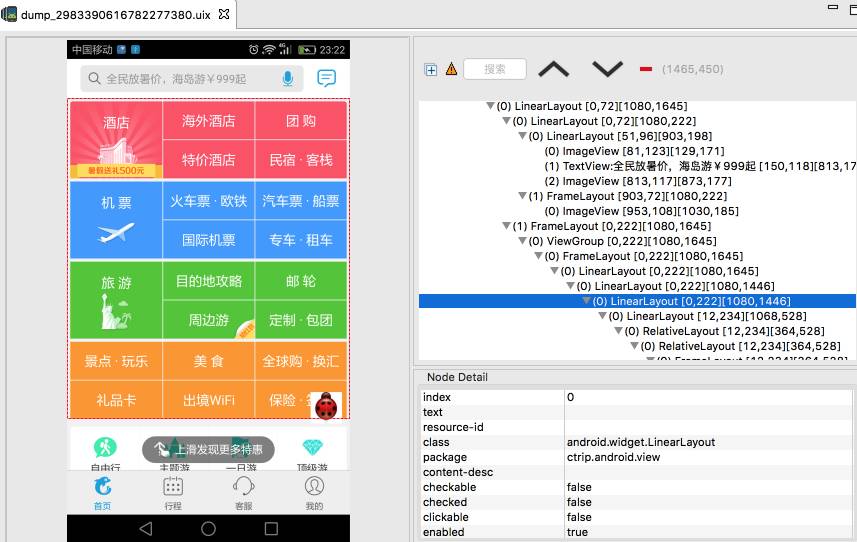This screenshot has width=857, height=542.
Task: Close the dump_2983390616782277380.uix tab
Action: (224, 14)
